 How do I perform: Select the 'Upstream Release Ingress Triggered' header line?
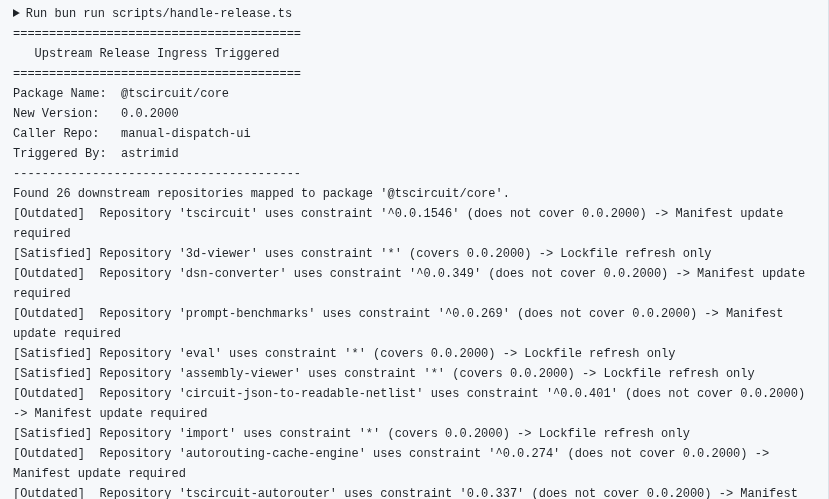(156, 53)
